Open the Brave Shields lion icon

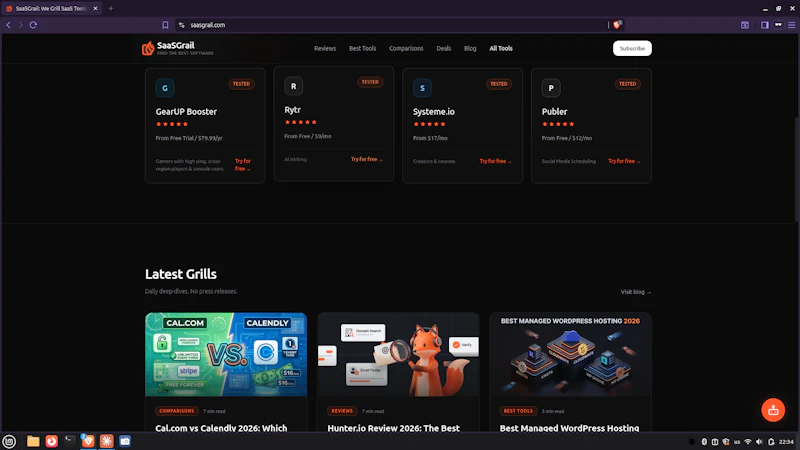[617, 24]
